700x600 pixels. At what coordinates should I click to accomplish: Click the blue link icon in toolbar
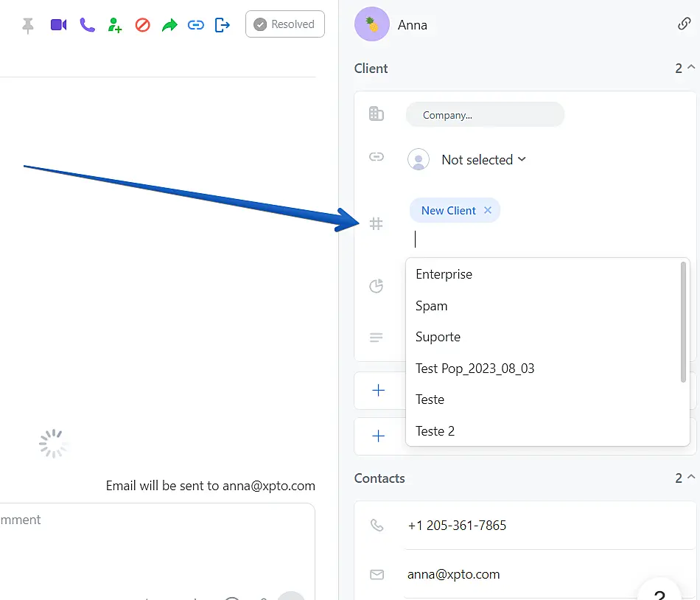tap(195, 25)
